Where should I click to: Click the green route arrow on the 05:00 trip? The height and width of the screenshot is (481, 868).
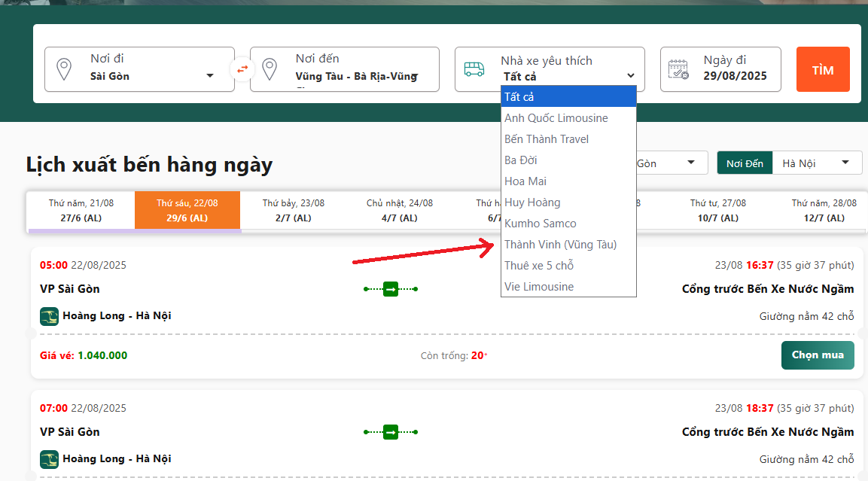coord(391,289)
